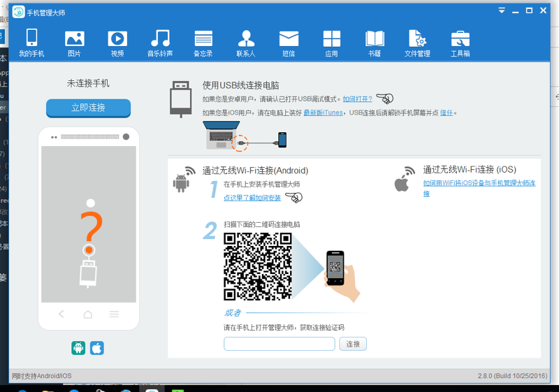Open the 书籍 books section
Viewport: 559px width, 392px height.
coord(375,43)
